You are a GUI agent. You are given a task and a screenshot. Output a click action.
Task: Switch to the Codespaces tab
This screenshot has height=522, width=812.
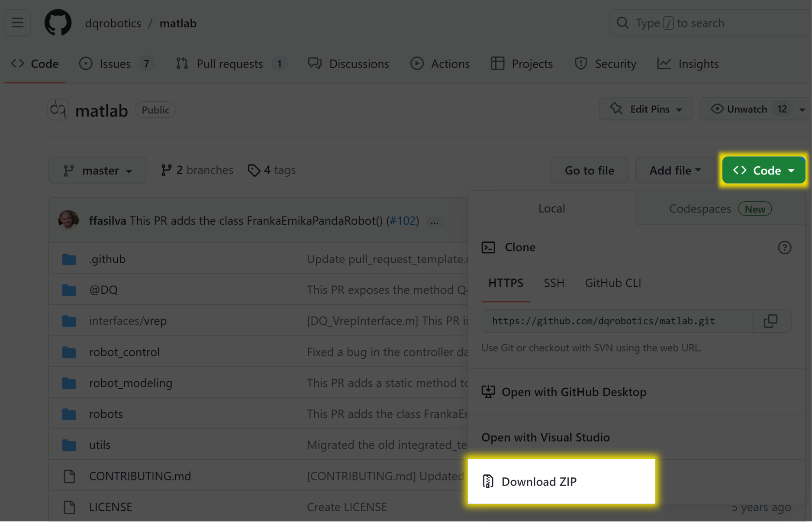(x=720, y=208)
